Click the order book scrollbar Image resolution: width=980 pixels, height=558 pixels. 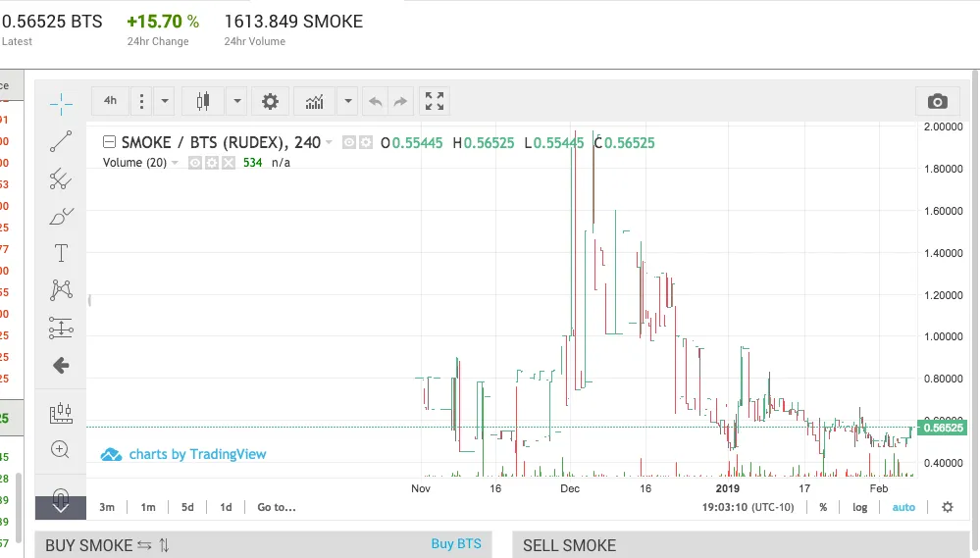click(19, 507)
